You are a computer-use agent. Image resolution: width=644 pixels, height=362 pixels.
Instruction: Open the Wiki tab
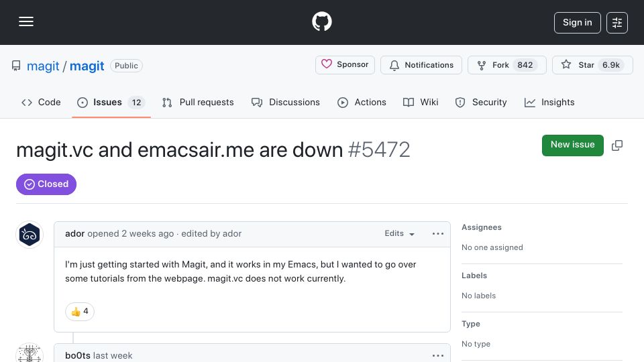pos(421,102)
